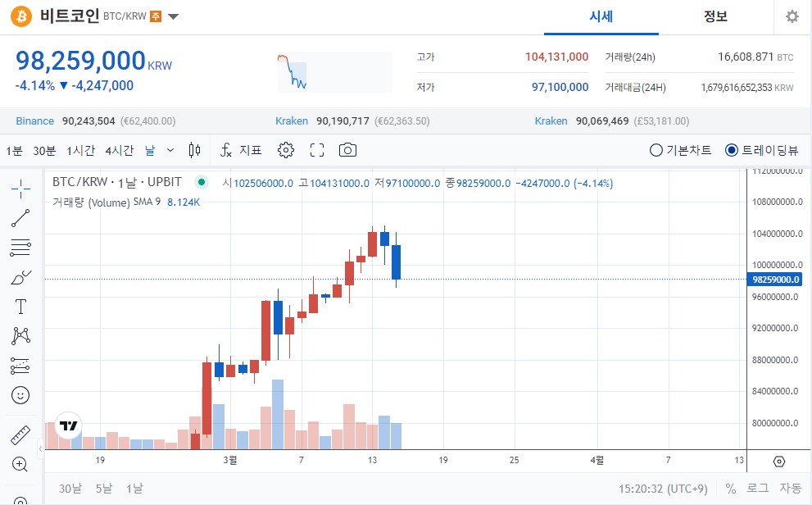Viewport: 812px width, 505px height.
Task: Set interval to 1분
Action: (x=15, y=150)
